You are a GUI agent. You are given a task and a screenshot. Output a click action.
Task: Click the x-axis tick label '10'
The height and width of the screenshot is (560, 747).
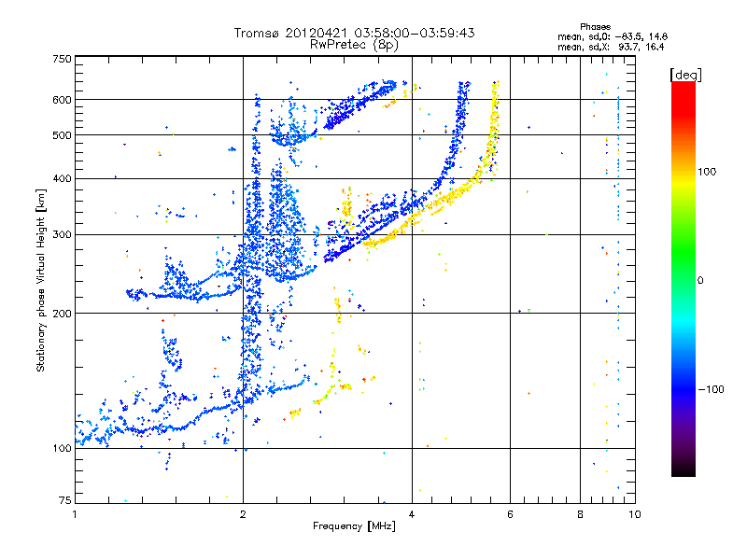click(x=635, y=514)
